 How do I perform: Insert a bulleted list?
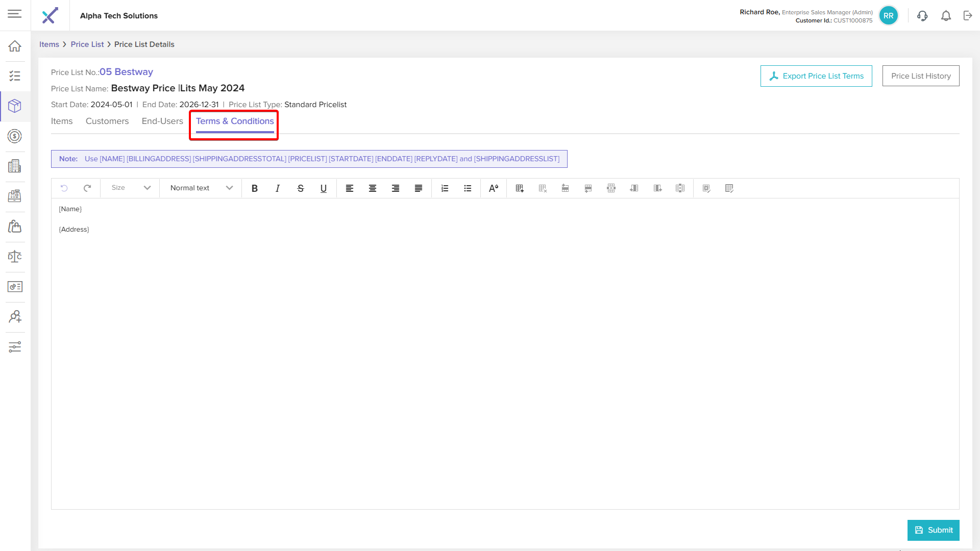[468, 188]
